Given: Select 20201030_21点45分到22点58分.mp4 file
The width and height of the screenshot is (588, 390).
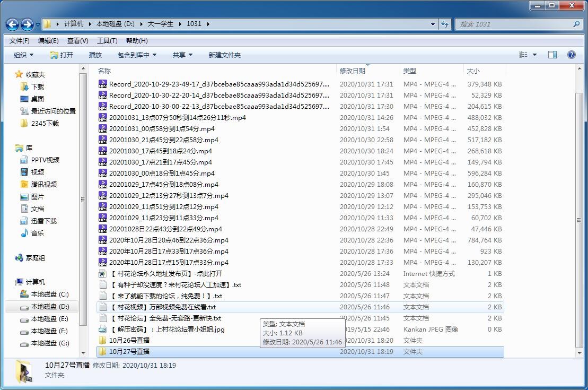Looking at the screenshot, I should (x=163, y=140).
